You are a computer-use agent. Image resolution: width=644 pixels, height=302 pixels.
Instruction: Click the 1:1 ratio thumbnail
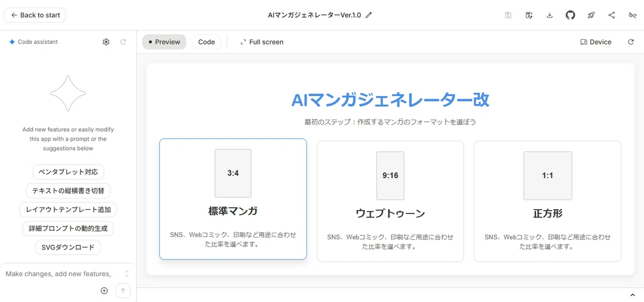[x=547, y=175]
